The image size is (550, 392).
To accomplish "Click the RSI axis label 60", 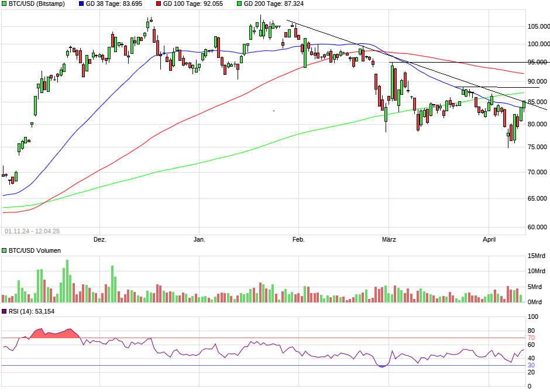I will click(x=531, y=345).
